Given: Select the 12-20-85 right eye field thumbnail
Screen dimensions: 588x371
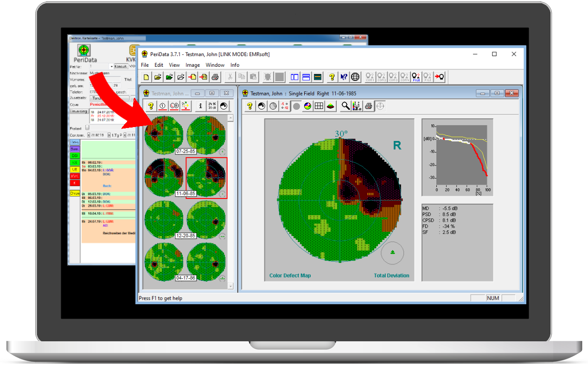Looking at the screenshot, I should [x=206, y=219].
